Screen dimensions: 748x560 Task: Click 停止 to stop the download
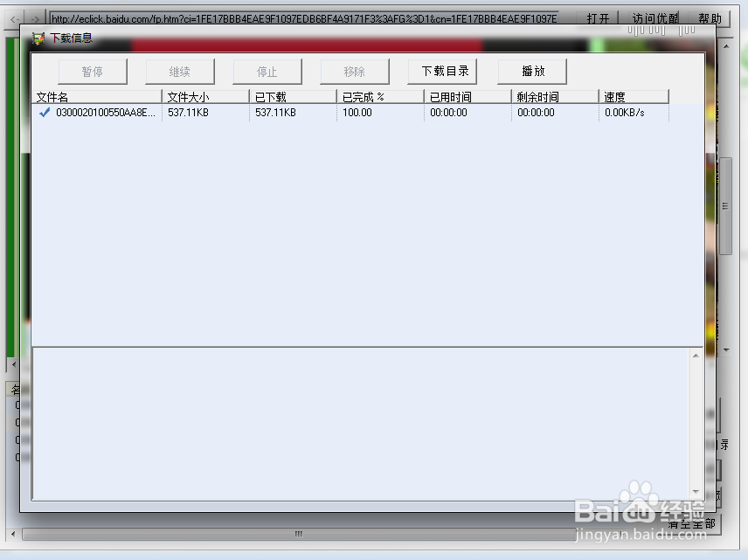(x=267, y=71)
